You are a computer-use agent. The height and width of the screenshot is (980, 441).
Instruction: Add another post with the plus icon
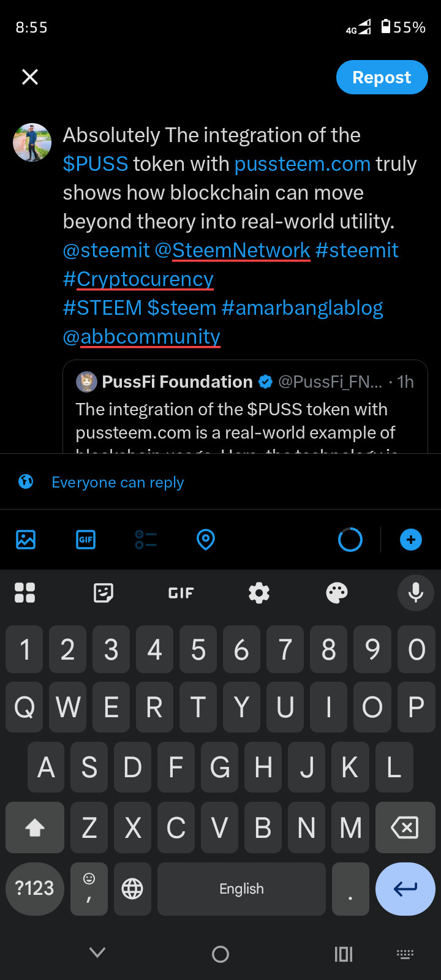coord(411,540)
